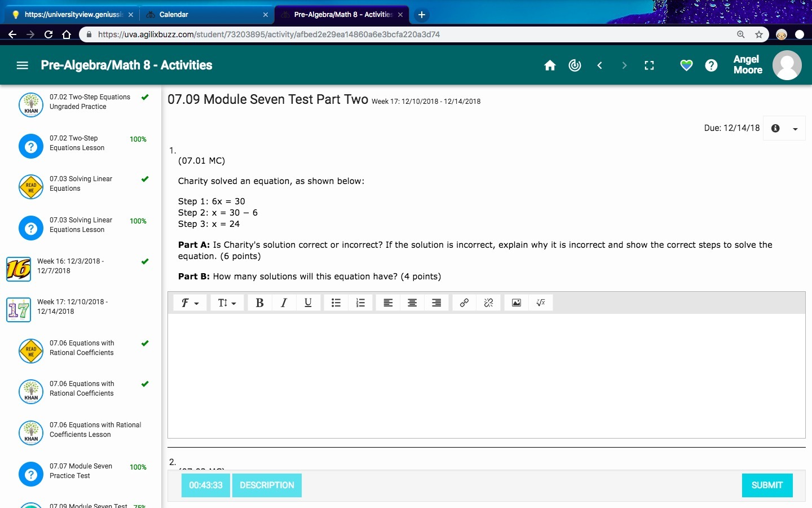Open the math equation editor
Viewport: 812px width, 508px height.
point(541,303)
